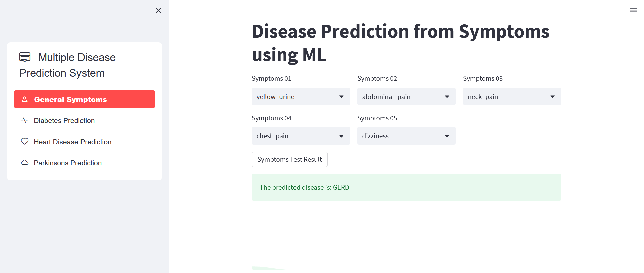This screenshot has height=273, width=644.
Task: Click the heart icon in sidebar
Action: 24,142
